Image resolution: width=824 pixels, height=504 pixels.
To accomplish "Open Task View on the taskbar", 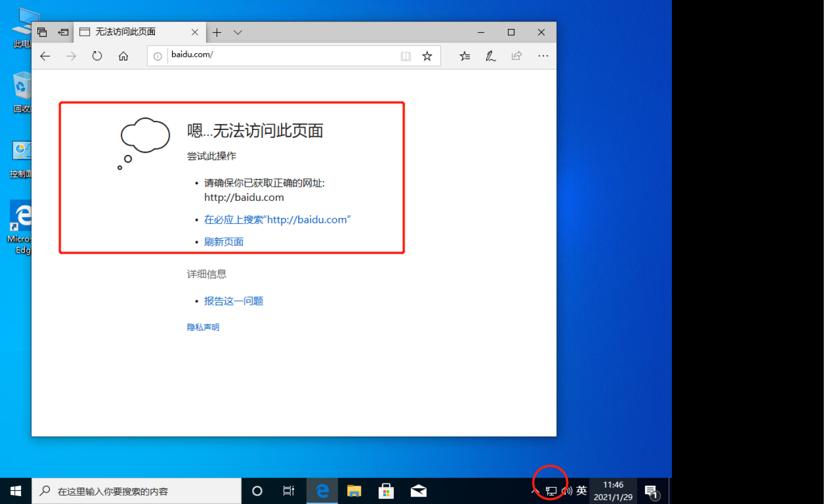I will pyautogui.click(x=289, y=491).
